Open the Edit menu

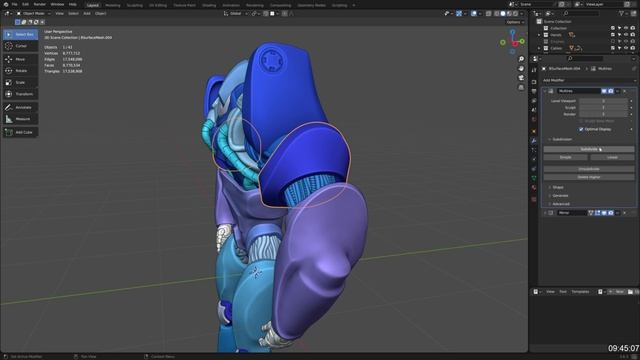(x=25, y=4)
